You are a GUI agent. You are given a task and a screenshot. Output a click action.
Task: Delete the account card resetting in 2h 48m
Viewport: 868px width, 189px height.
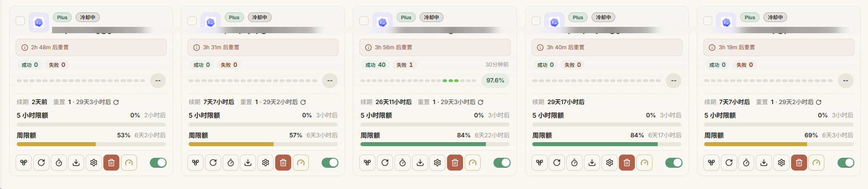click(111, 163)
